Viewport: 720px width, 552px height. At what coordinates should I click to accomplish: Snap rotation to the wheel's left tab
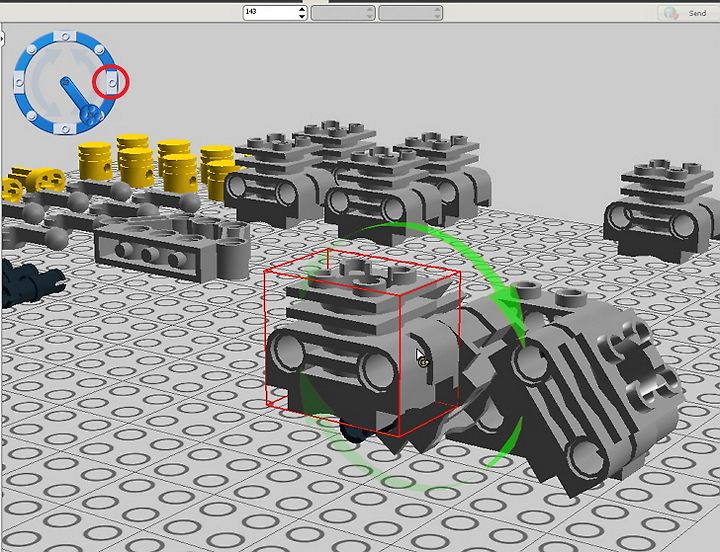(x=19, y=83)
